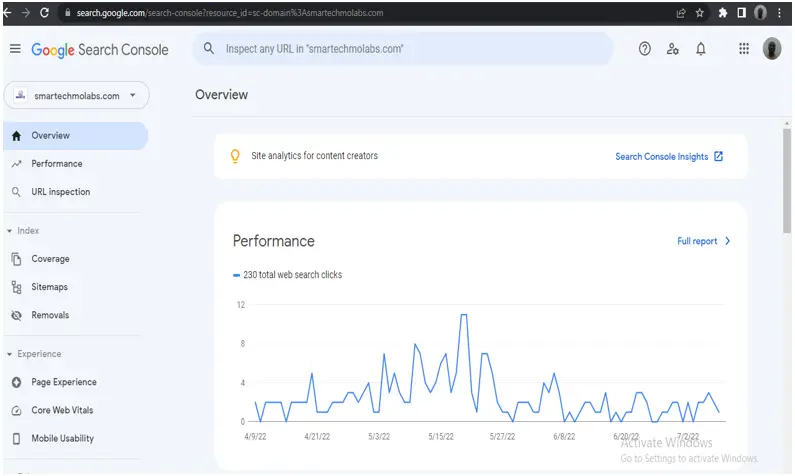Screen dimensions: 795x476
Task: Open Search Console Insights link
Action: coord(662,157)
